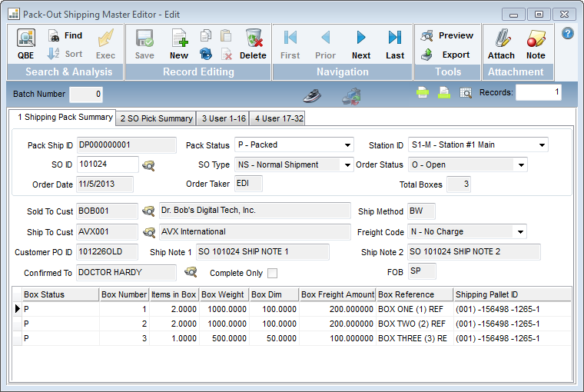The height and width of the screenshot is (392, 584).
Task: Switch to 4 User 17-32 tab
Action: click(x=278, y=118)
